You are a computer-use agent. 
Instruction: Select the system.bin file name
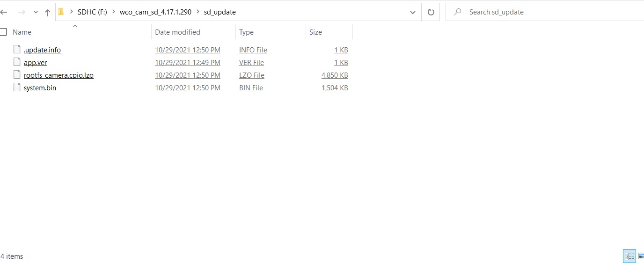pyautogui.click(x=40, y=88)
